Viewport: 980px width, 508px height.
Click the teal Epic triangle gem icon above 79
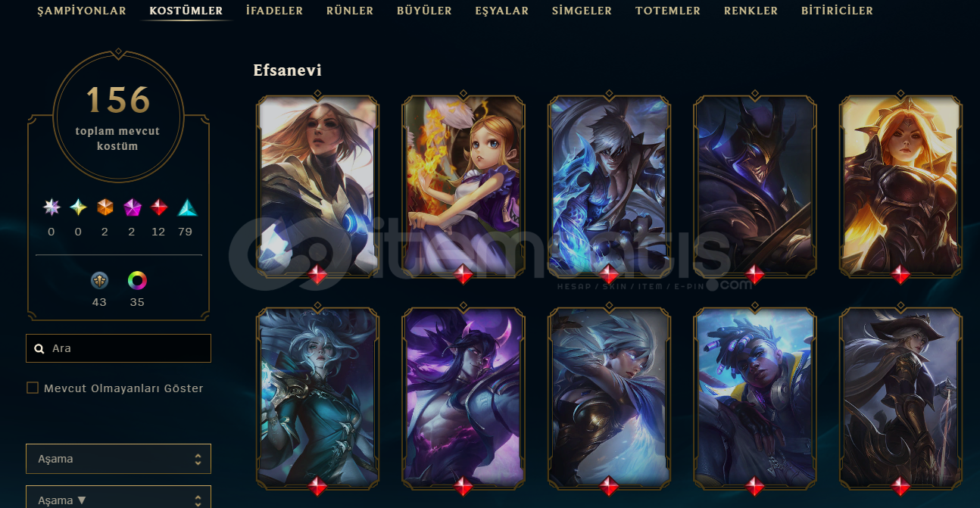(186, 207)
